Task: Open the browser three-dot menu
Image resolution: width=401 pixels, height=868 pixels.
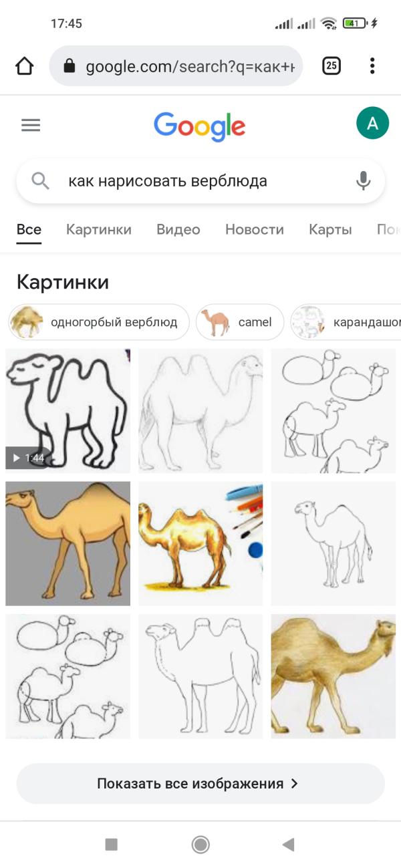Action: click(x=372, y=65)
